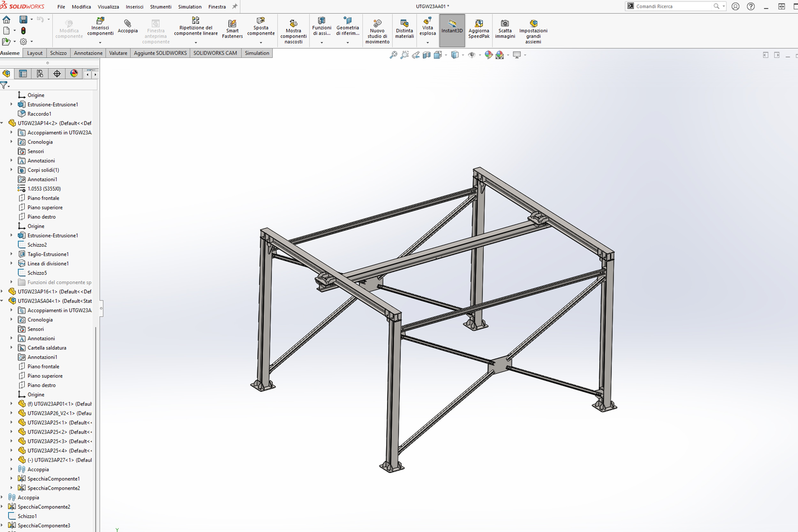Image resolution: width=798 pixels, height=532 pixels.
Task: Open Inserisci componenti dropdown arrow
Action: click(x=100, y=42)
